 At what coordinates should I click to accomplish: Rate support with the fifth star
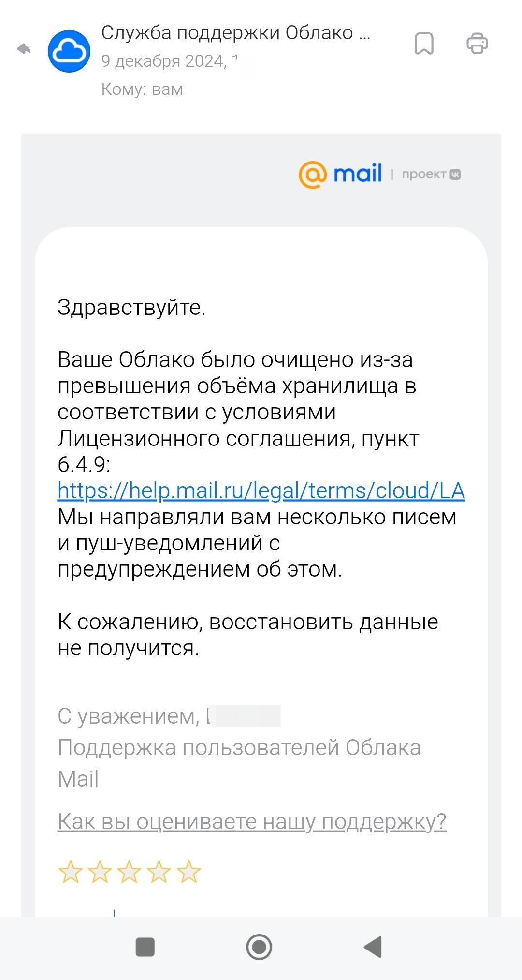click(x=188, y=872)
